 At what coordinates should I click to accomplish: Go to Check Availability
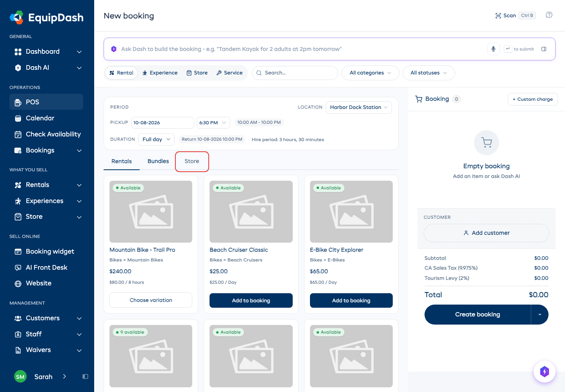click(x=46, y=134)
